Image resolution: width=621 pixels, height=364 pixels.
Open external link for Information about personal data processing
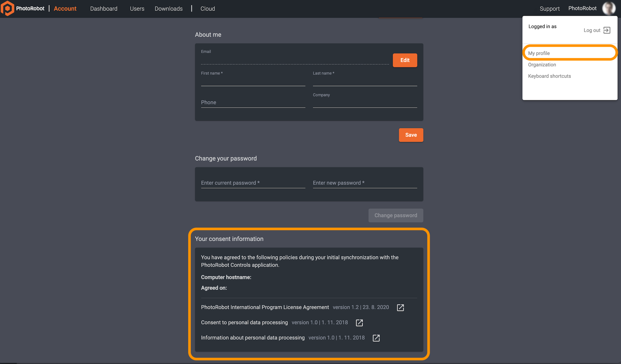(376, 338)
